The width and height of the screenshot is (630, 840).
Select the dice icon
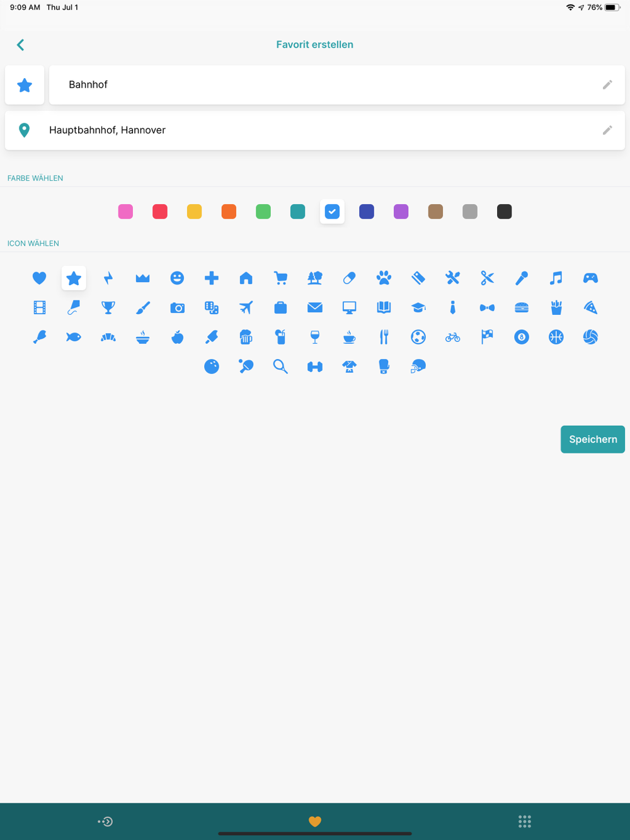click(212, 307)
